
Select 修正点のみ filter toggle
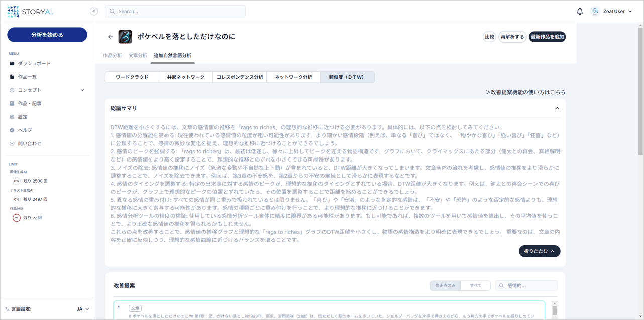coord(445,286)
